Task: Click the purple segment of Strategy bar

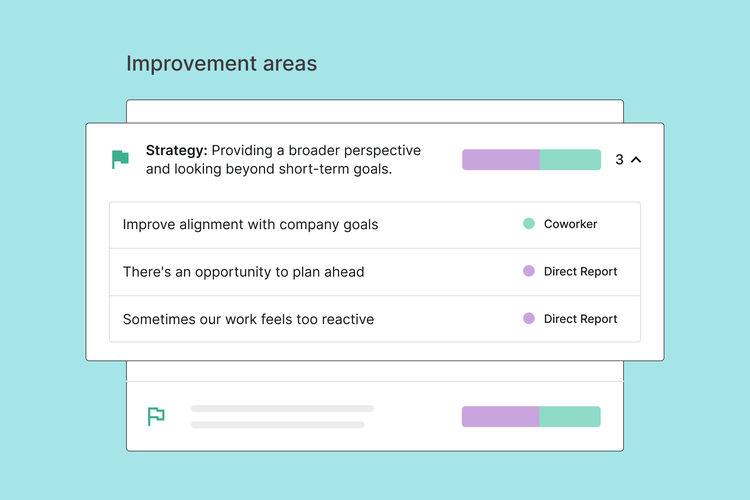Action: 500,160
